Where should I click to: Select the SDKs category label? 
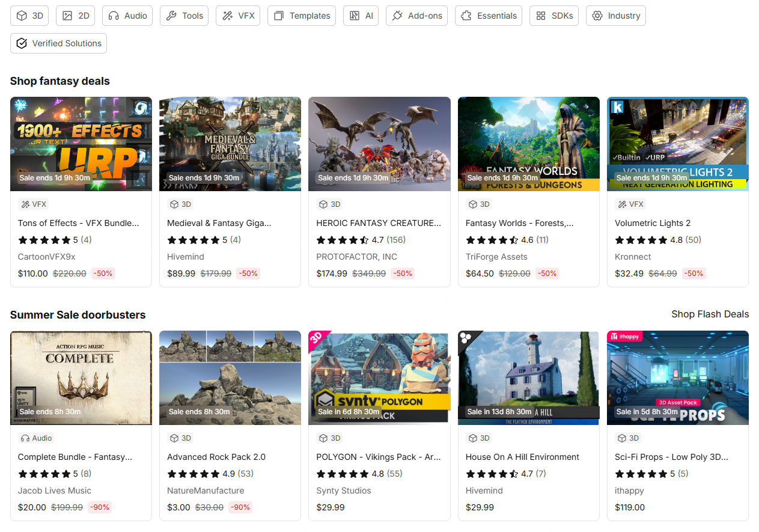click(x=562, y=16)
